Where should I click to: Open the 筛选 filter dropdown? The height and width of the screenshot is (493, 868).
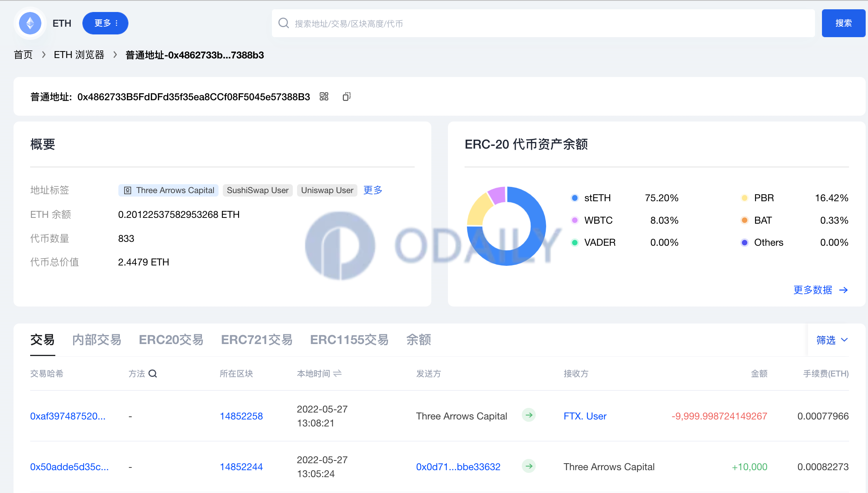point(832,340)
